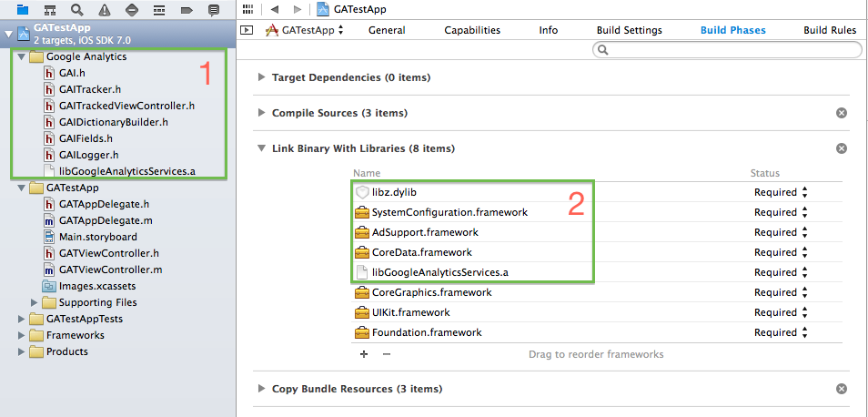Open the Project navigator folder icon

pos(23,9)
